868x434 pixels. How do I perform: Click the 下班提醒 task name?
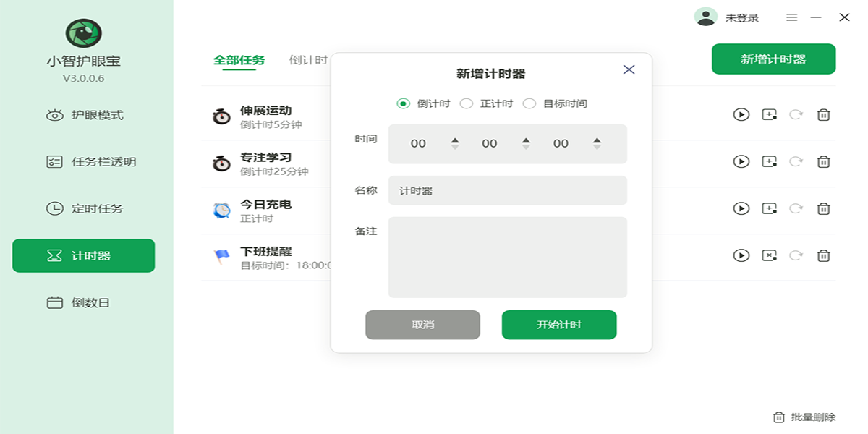coord(266,252)
